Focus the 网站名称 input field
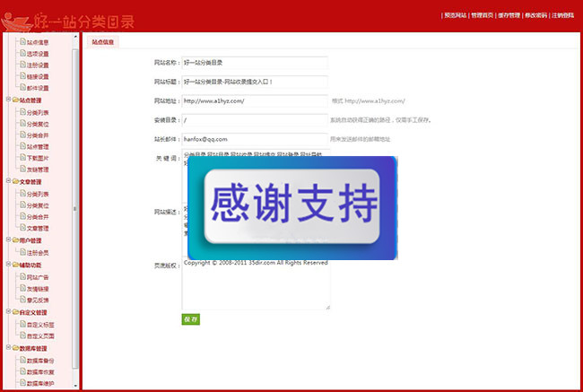This screenshot has height=392, width=583. coord(255,63)
